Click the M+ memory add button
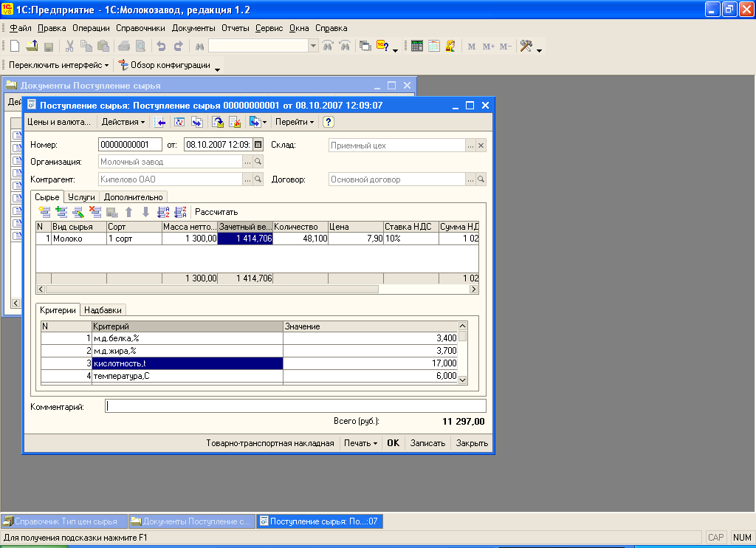 489,47
